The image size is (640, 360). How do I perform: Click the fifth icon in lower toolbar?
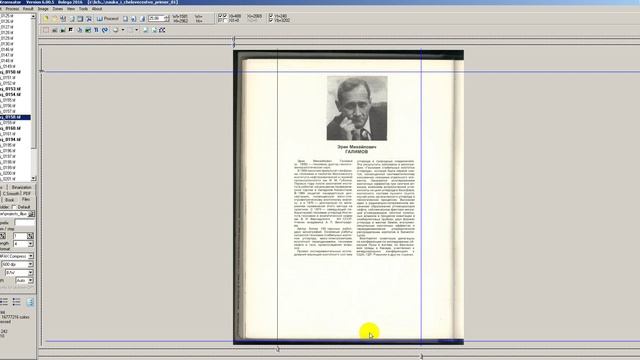[80, 30]
